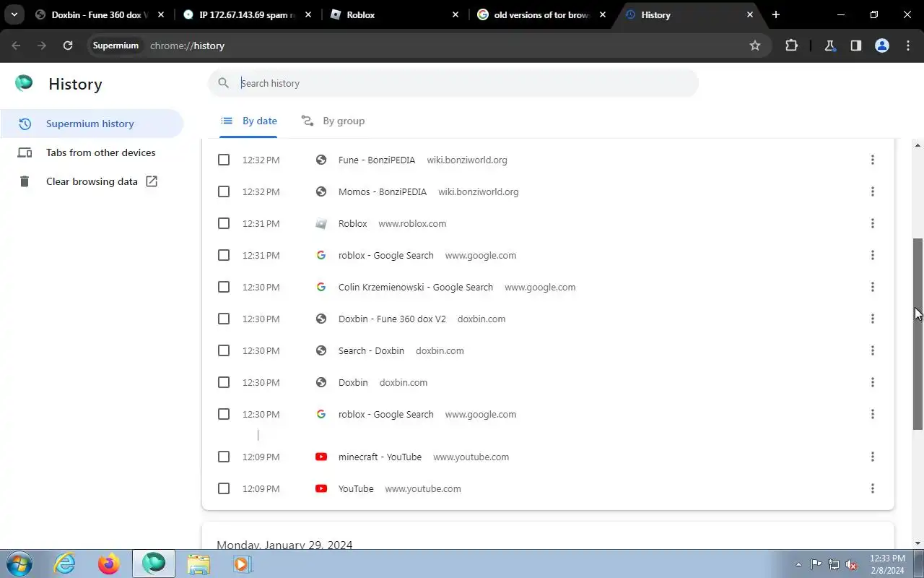Open Clear browsing data link
Viewport: 924px width, 578px height.
click(x=92, y=181)
